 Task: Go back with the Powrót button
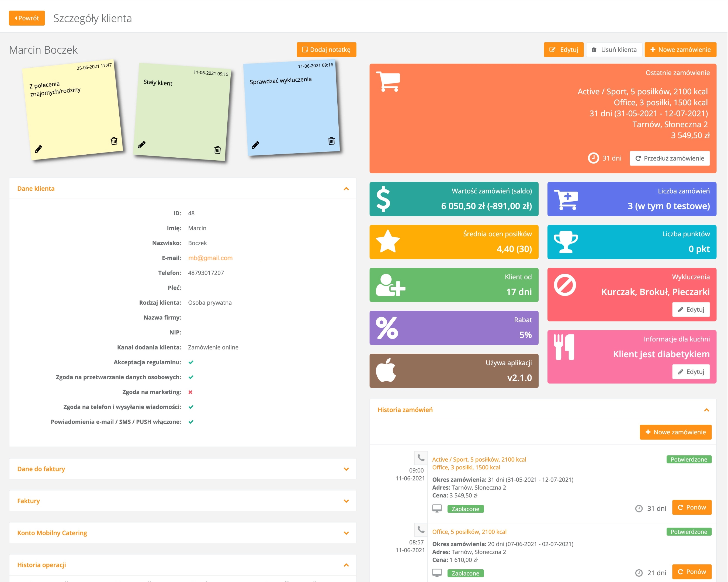tap(27, 18)
